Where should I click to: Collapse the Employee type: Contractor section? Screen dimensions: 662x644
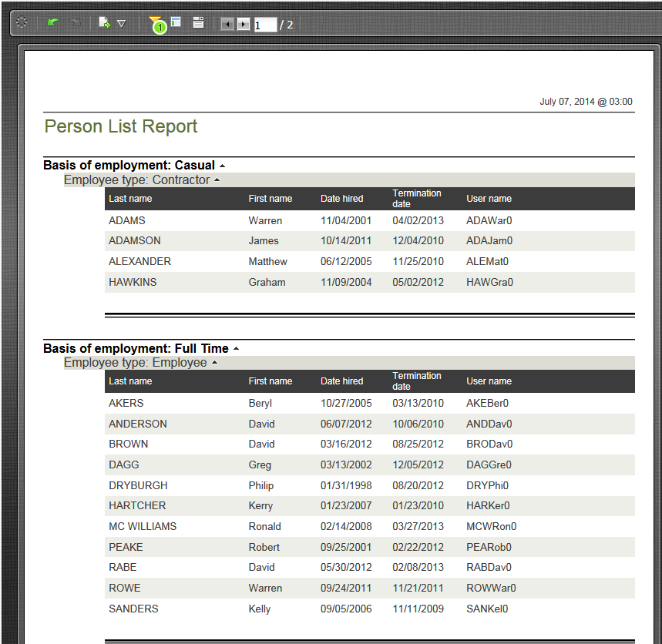pyautogui.click(x=217, y=179)
